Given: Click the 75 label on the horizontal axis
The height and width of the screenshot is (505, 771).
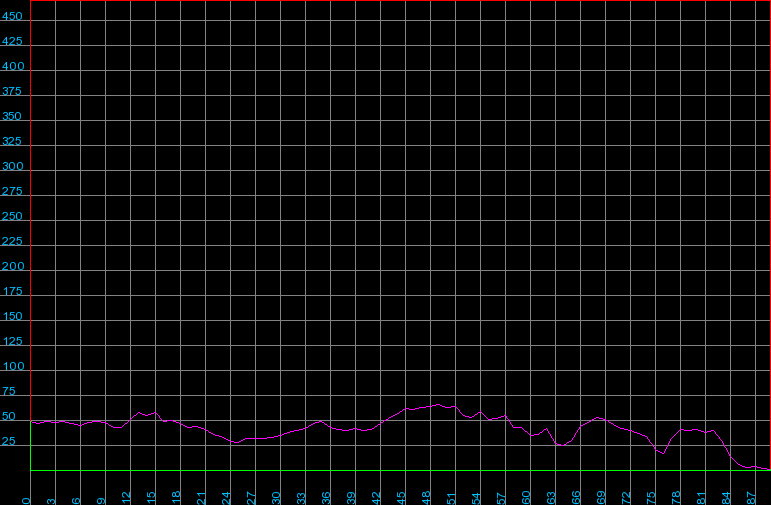Looking at the screenshot, I should coord(652,498).
